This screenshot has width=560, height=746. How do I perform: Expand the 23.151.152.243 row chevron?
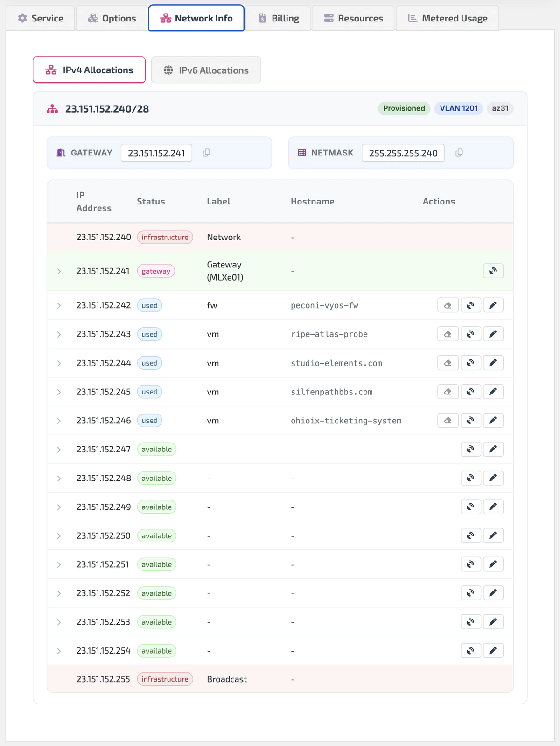click(59, 335)
